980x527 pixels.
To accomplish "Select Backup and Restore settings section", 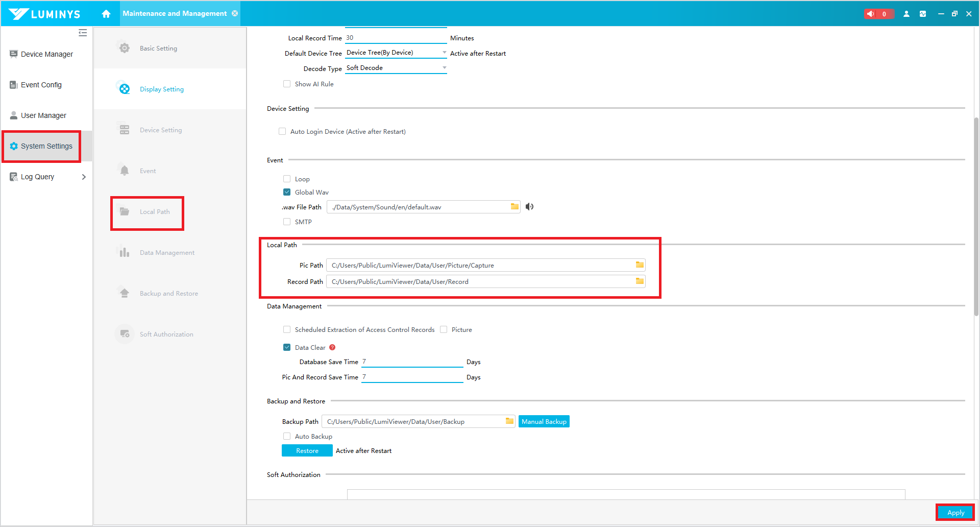I will coord(168,294).
